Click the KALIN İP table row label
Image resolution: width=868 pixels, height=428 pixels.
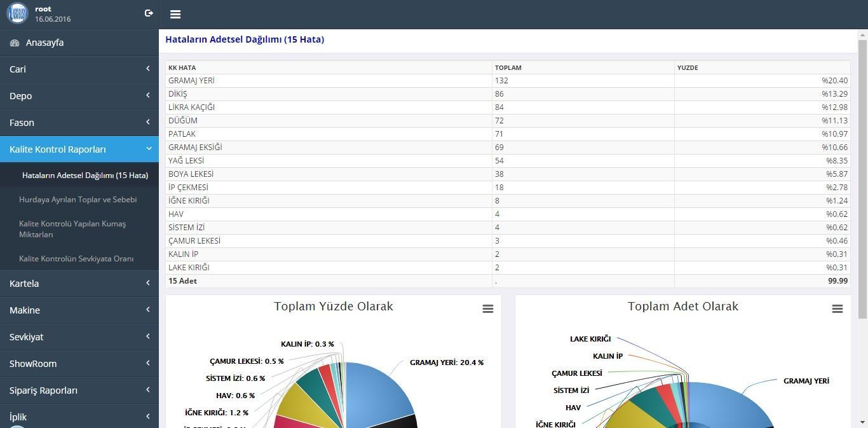183,254
